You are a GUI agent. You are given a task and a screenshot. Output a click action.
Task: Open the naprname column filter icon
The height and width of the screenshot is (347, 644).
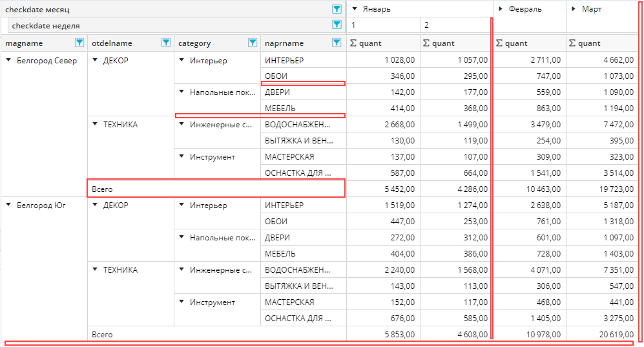[x=337, y=43]
